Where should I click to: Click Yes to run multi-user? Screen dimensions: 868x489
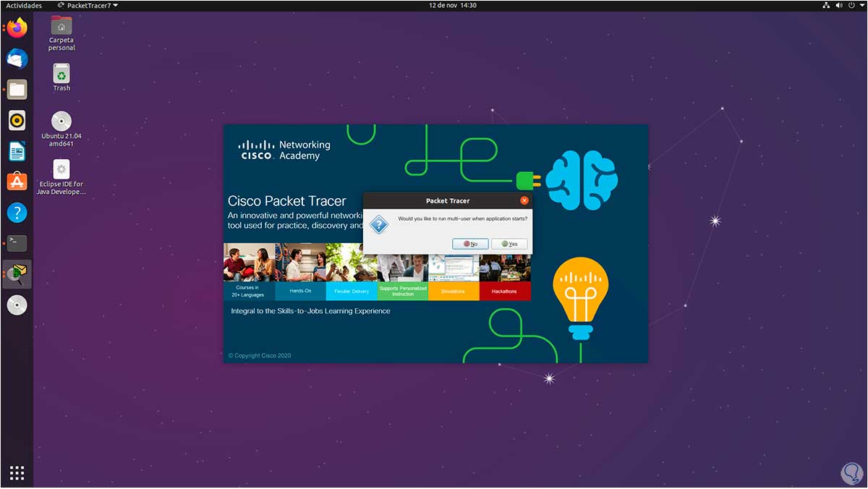coord(509,244)
